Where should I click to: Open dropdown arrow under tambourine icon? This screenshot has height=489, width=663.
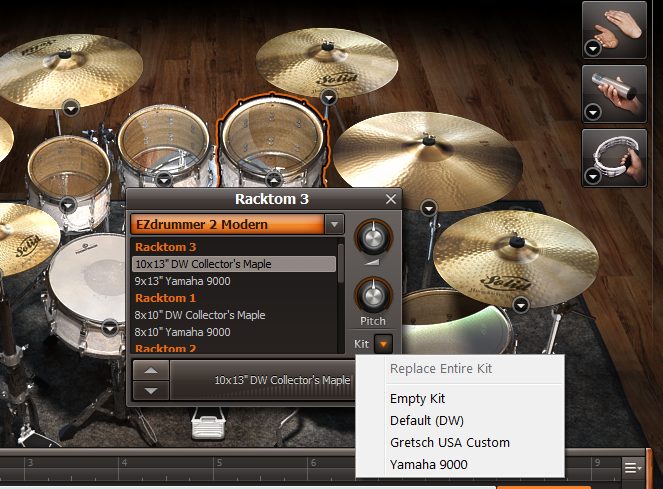tap(594, 176)
